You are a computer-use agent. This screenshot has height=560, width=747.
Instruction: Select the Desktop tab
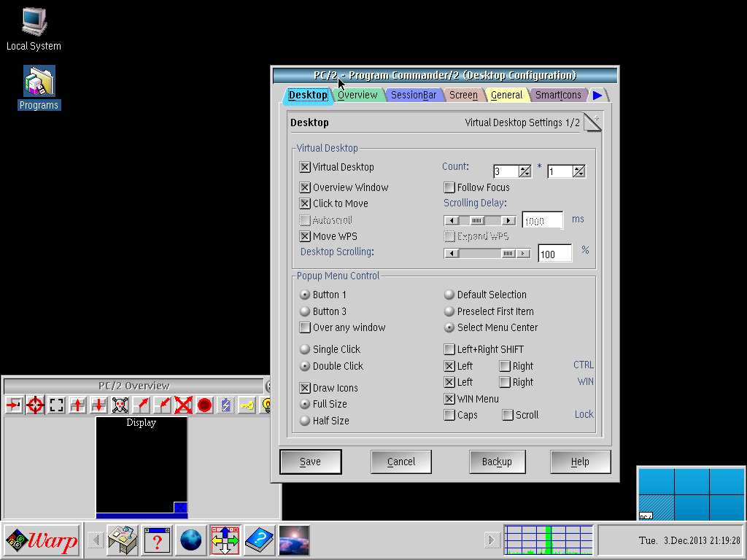pos(308,95)
